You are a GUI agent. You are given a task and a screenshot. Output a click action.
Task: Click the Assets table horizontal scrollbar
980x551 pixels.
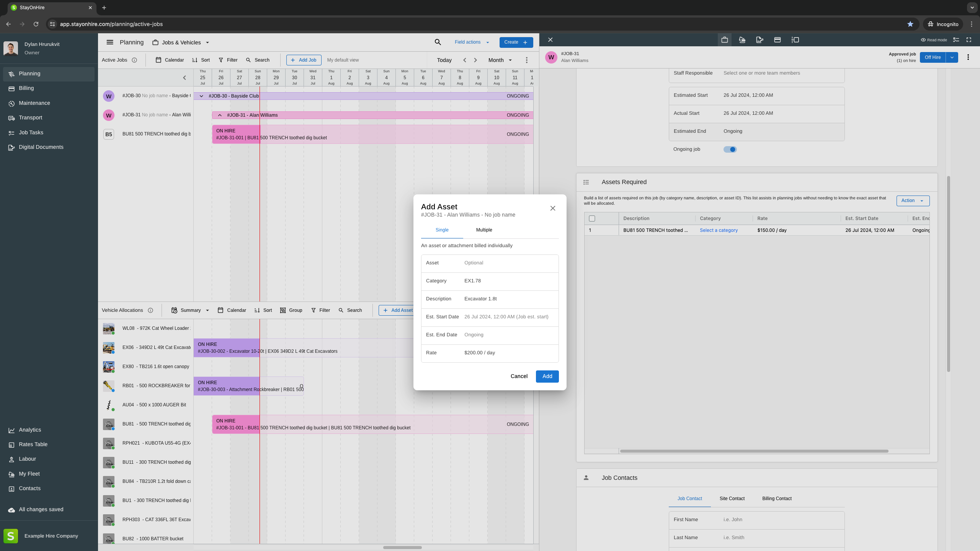click(754, 451)
